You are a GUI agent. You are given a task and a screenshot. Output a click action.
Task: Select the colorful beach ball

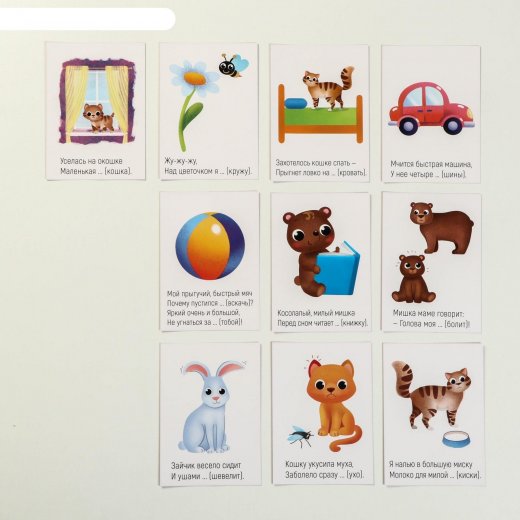pyautogui.click(x=210, y=246)
